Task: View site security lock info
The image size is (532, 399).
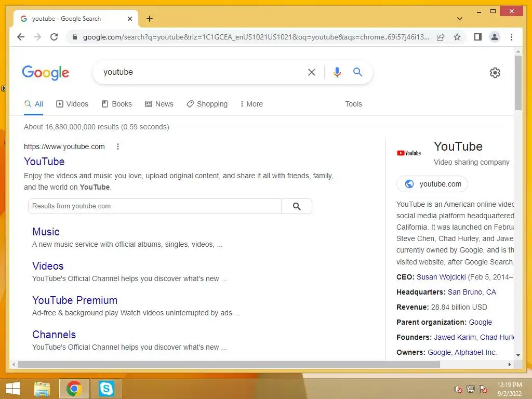Action: click(75, 37)
